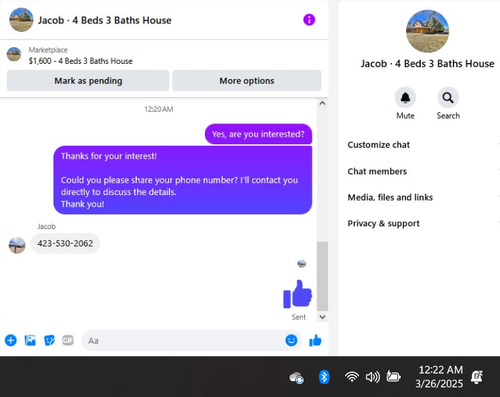500x397 pixels.
Task: Open conversation info with purple info icon
Action: click(x=309, y=20)
